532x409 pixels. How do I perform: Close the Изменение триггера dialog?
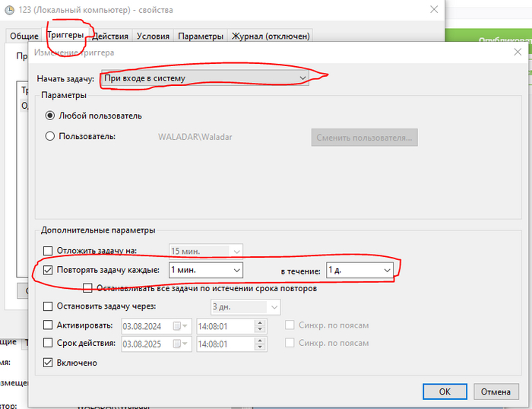tap(518, 52)
